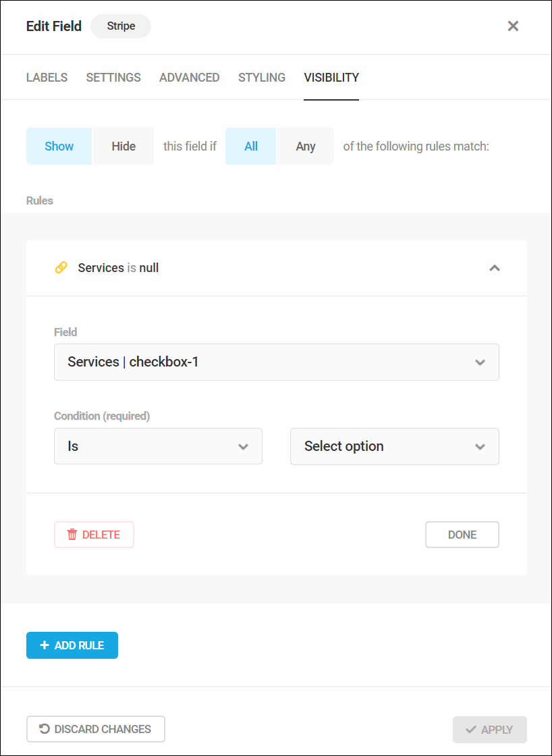Click the Done button
Screen dimensions: 552x756
click(x=462, y=535)
